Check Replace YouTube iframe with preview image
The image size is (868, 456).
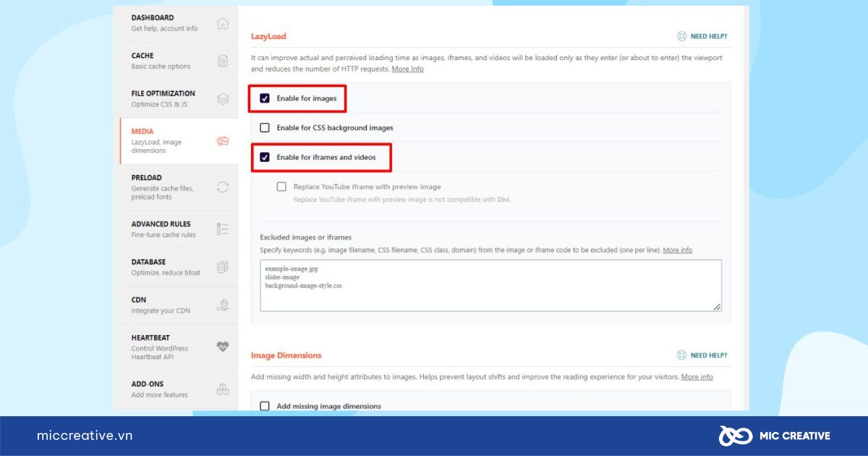tap(281, 187)
